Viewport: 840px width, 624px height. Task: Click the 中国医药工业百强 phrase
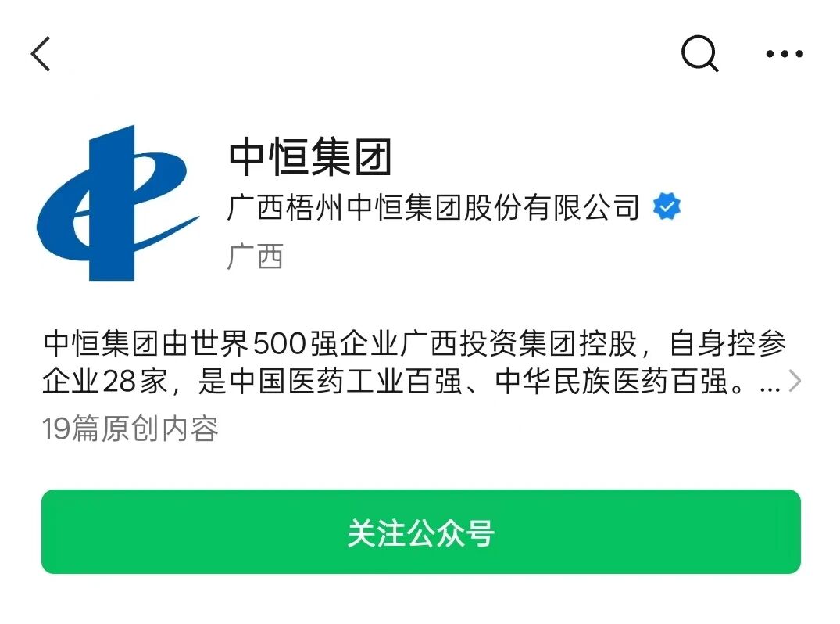click(x=345, y=381)
